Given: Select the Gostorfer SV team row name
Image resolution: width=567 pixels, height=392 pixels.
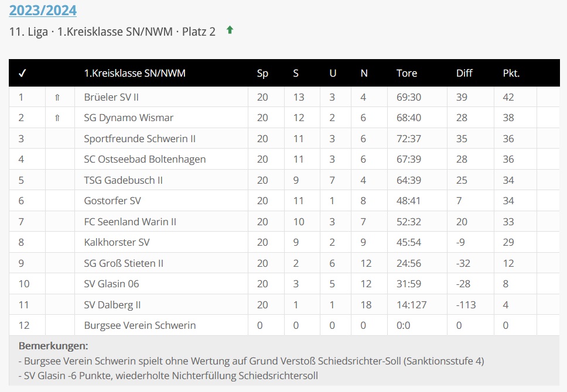Looking at the screenshot, I should pyautogui.click(x=112, y=201).
